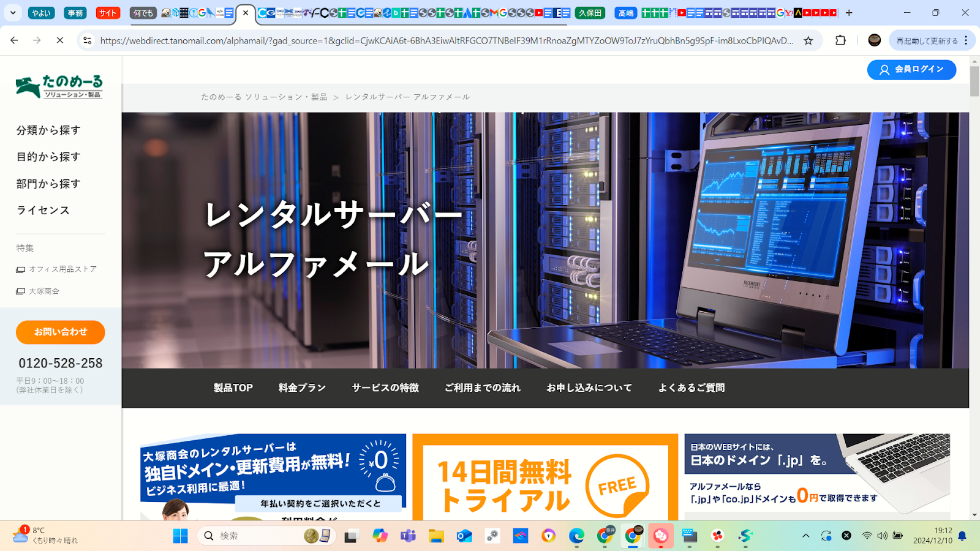Close the current active tab

point(246,13)
